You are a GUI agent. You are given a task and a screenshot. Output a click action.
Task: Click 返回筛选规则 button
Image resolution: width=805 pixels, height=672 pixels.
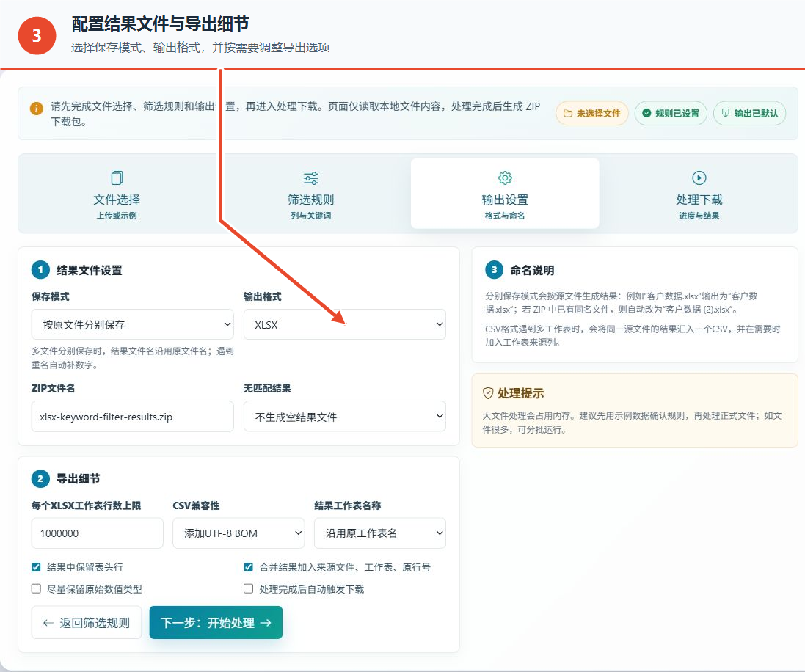87,623
